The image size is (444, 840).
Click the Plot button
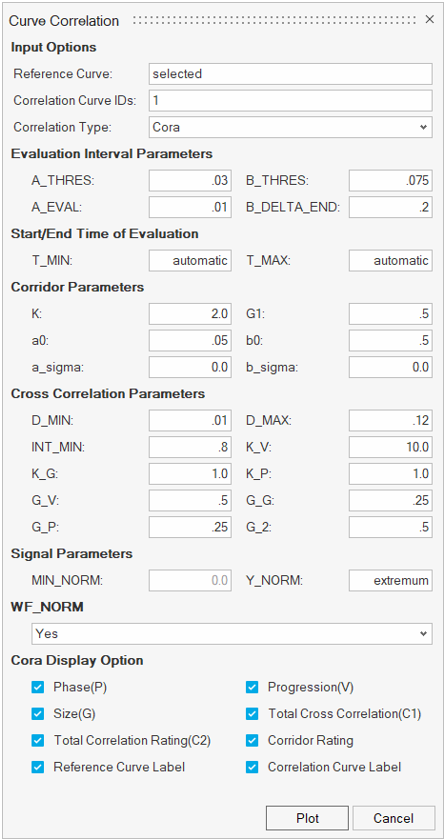pos(307,818)
